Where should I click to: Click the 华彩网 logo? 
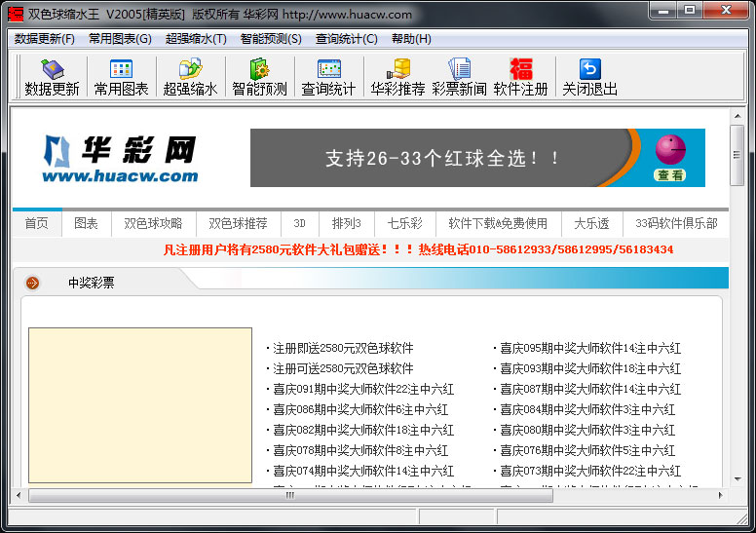(120, 159)
